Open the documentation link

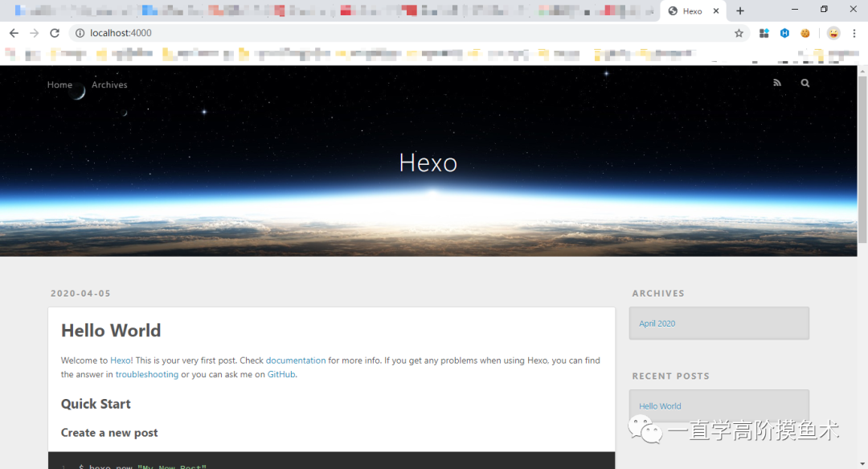[296, 360]
